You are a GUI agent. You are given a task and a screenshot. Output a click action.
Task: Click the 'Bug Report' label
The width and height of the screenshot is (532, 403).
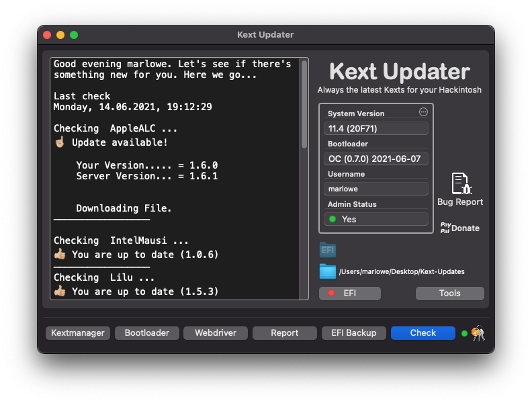pos(460,202)
